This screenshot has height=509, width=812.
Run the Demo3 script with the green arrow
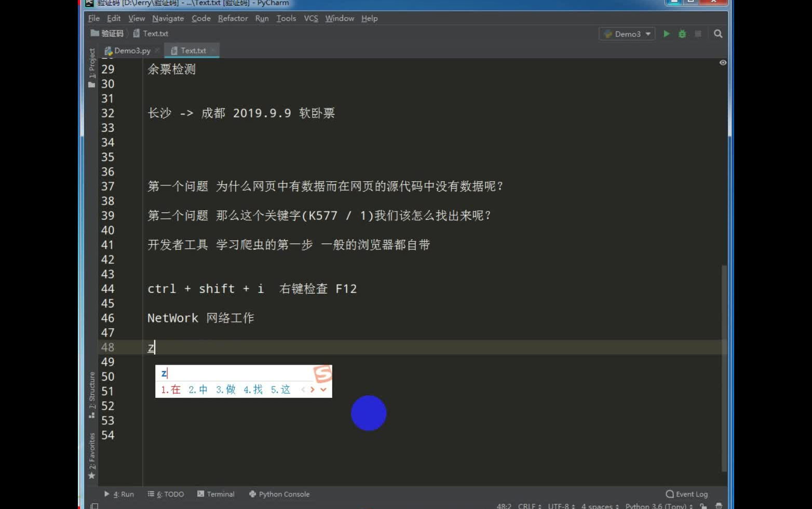(667, 34)
